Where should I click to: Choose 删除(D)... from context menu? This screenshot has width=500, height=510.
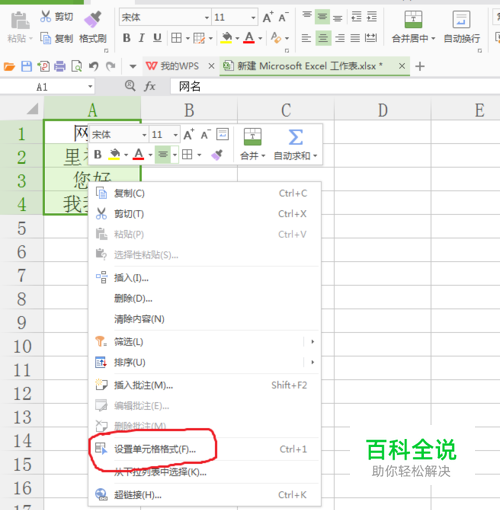click(205, 298)
